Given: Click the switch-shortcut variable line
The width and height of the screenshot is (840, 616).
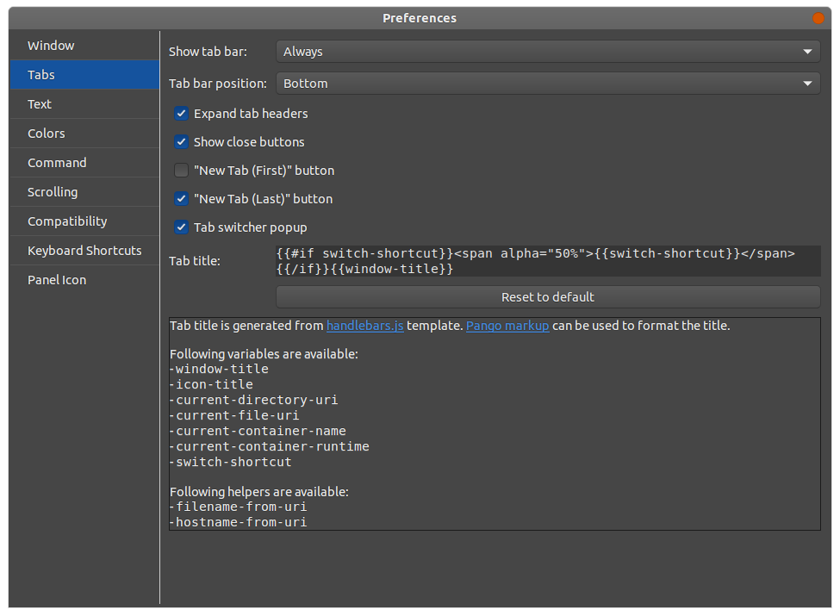Looking at the screenshot, I should click(x=231, y=463).
